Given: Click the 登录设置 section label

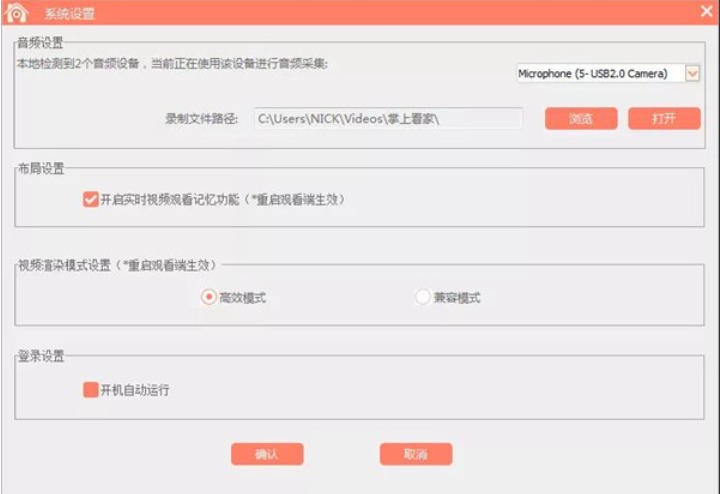Looking at the screenshot, I should click(x=41, y=356).
